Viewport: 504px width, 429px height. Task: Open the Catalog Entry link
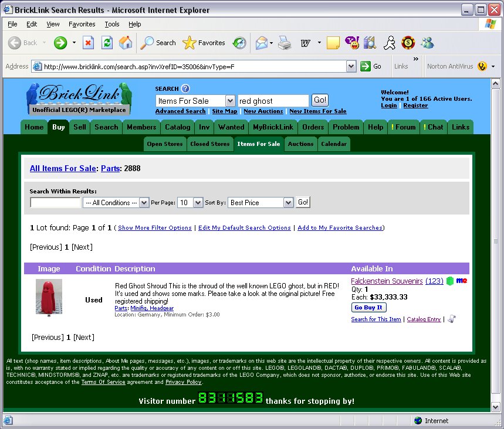click(x=424, y=319)
